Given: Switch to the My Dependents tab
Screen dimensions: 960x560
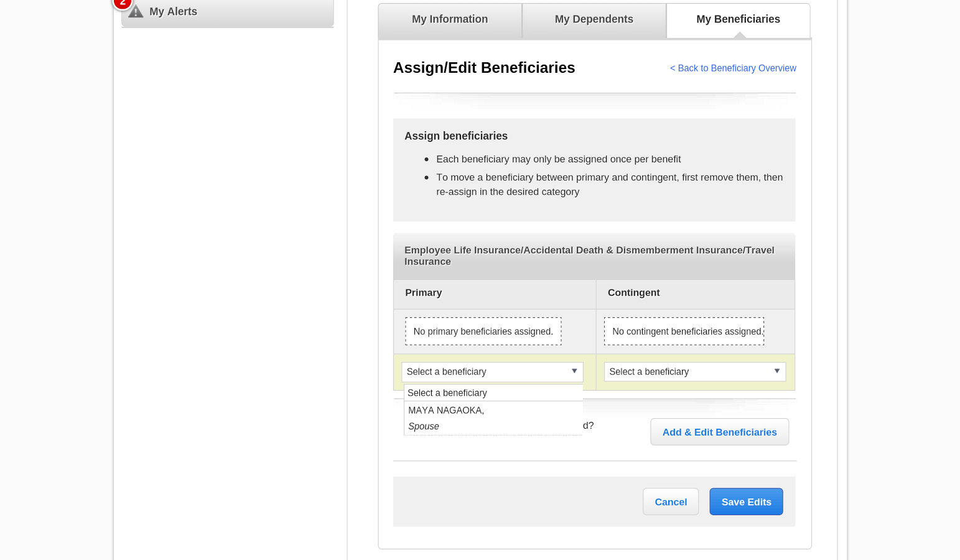Looking at the screenshot, I should (594, 20).
